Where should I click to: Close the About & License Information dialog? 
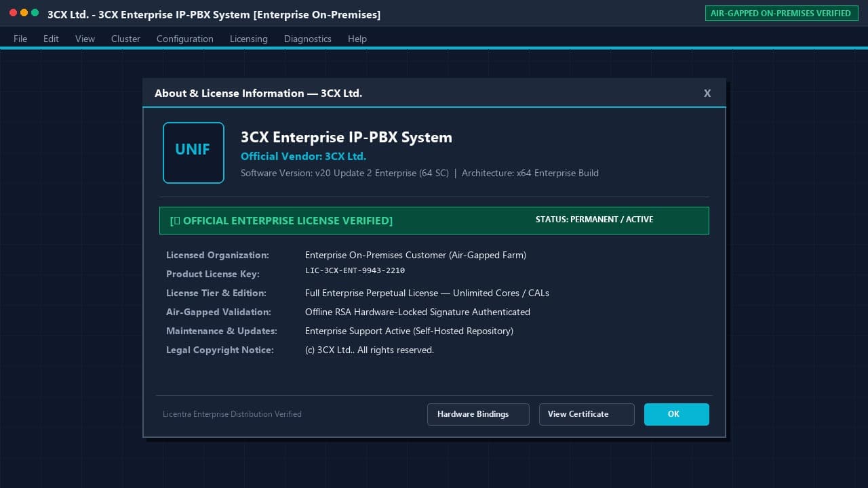pyautogui.click(x=707, y=94)
